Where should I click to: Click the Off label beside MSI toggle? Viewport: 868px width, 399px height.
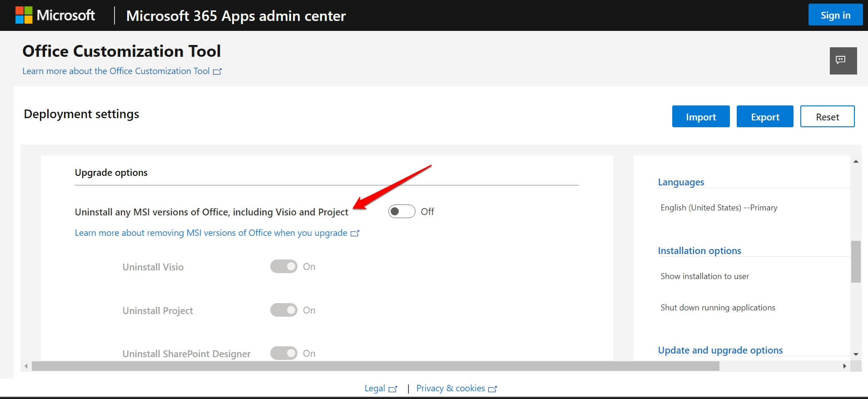(427, 211)
